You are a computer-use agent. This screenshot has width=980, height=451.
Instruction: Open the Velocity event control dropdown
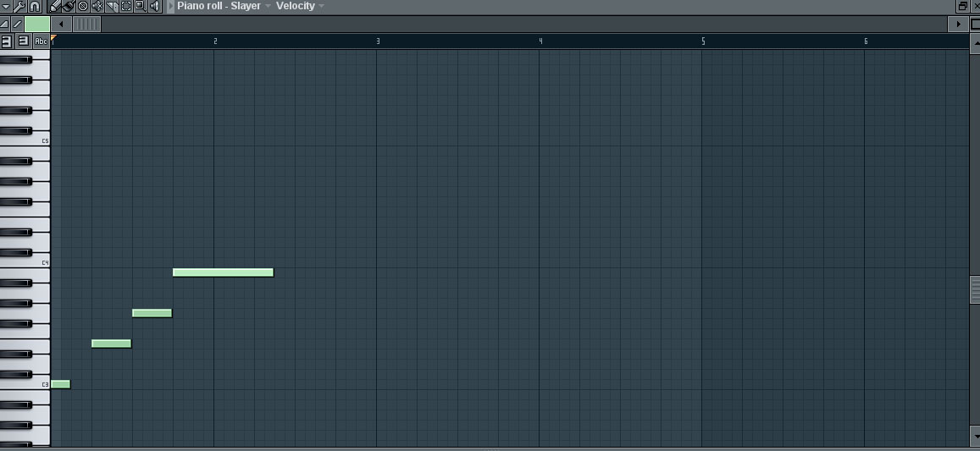pyautogui.click(x=300, y=6)
